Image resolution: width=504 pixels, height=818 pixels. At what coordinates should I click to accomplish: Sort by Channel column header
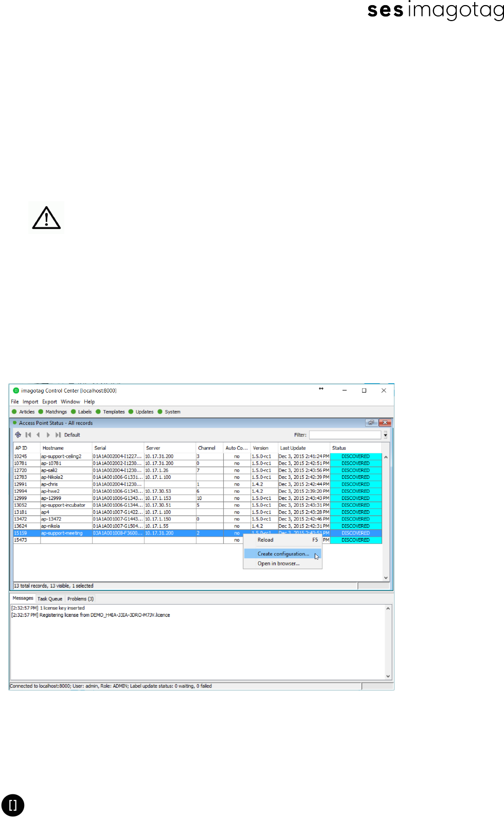click(210, 448)
